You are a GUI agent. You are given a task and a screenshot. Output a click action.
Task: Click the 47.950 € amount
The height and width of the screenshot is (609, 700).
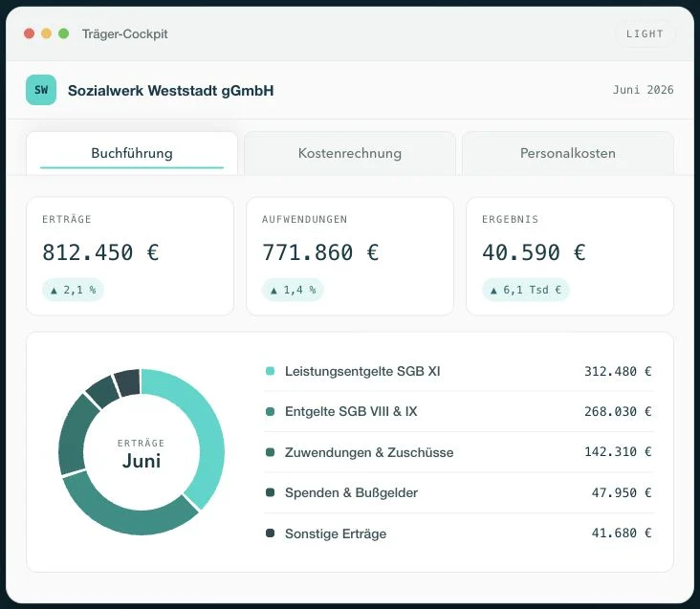[x=622, y=492]
